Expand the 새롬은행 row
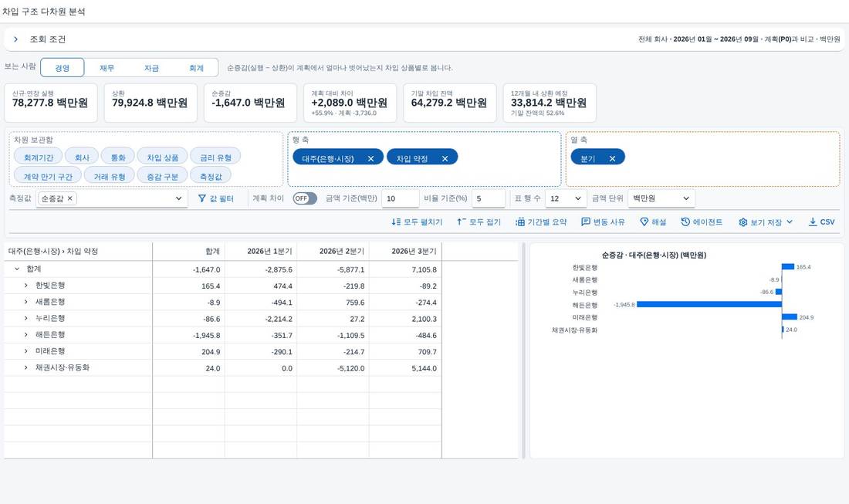The image size is (849, 504). click(25, 302)
